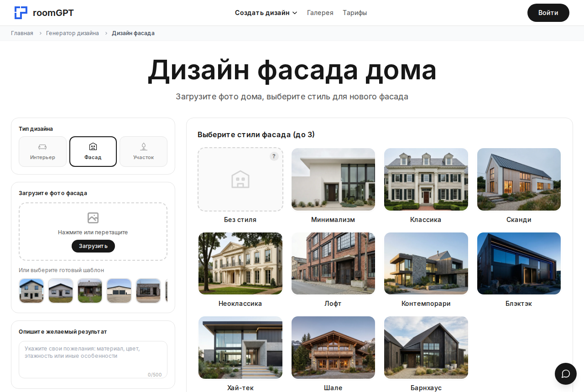Choose the Участок design type
Image resolution: width=584 pixels, height=392 pixels.
click(x=144, y=152)
